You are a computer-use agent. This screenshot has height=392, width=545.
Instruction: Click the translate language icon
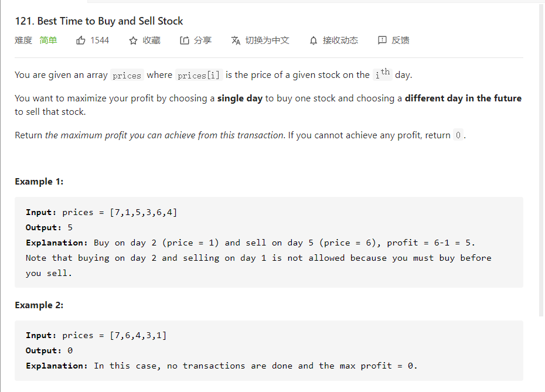pos(236,40)
